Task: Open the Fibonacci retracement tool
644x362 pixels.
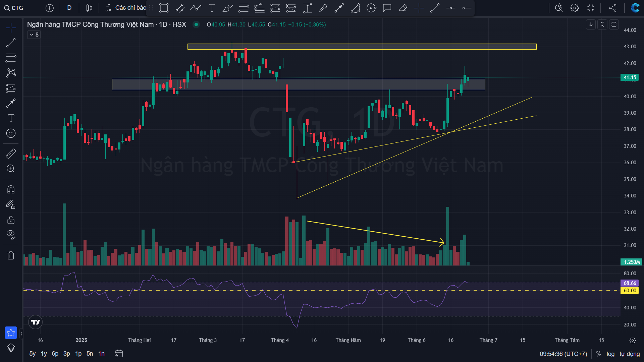Action: pyautogui.click(x=11, y=58)
